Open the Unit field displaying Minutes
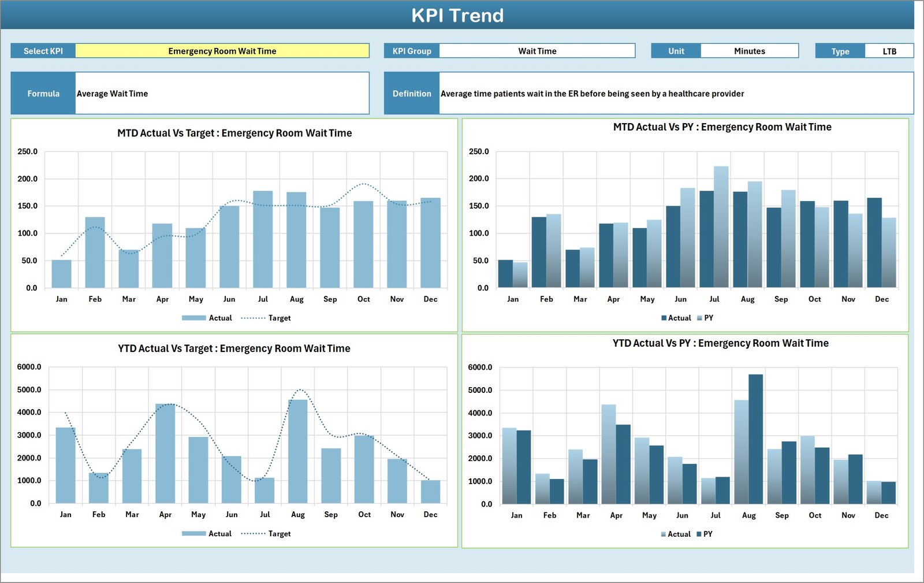This screenshot has height=583, width=924. 749,51
